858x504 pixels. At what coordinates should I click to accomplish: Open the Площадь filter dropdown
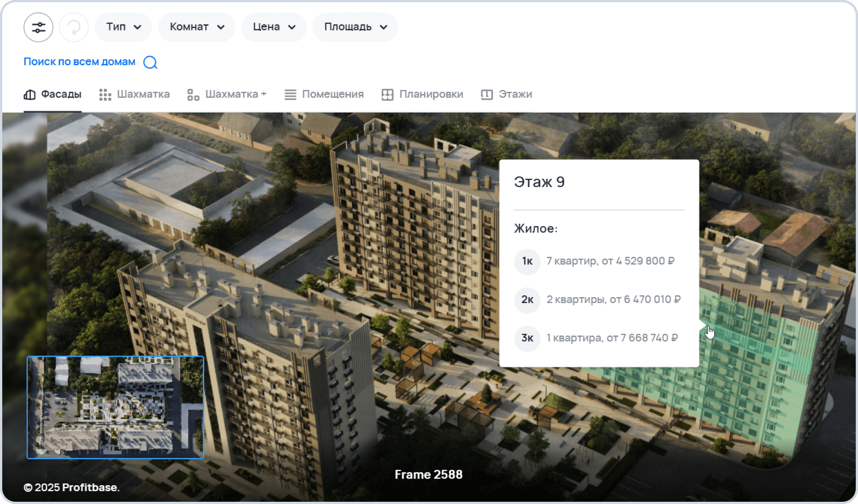(355, 27)
